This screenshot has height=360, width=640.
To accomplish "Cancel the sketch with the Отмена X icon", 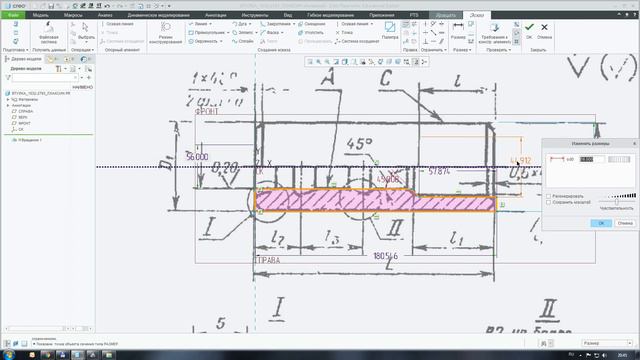I will (x=544, y=27).
